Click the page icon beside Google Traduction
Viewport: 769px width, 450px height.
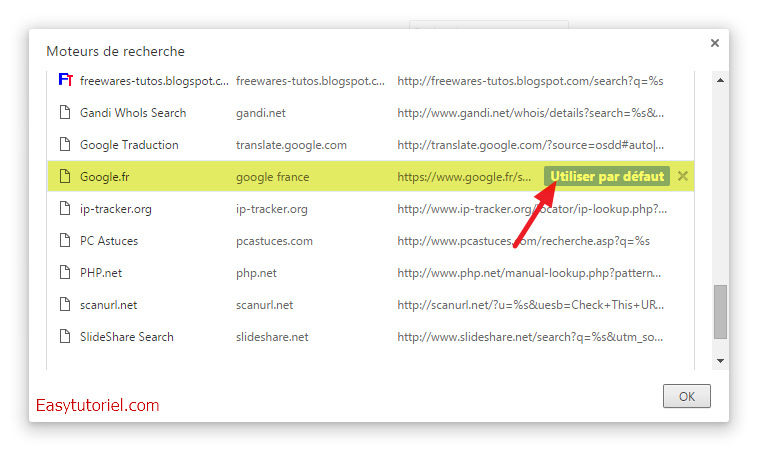65,144
